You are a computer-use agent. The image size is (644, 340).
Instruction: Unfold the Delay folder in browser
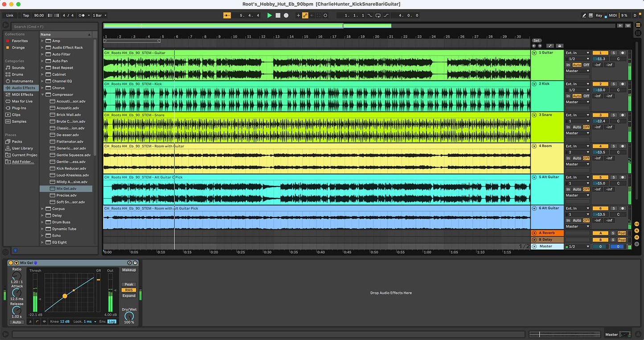tap(43, 216)
